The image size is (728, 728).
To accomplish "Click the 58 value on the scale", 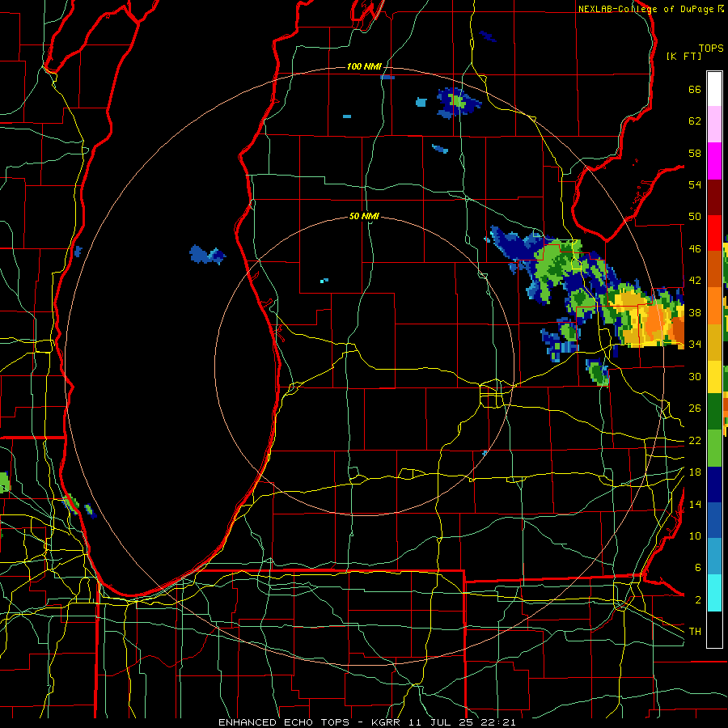I will tap(695, 153).
